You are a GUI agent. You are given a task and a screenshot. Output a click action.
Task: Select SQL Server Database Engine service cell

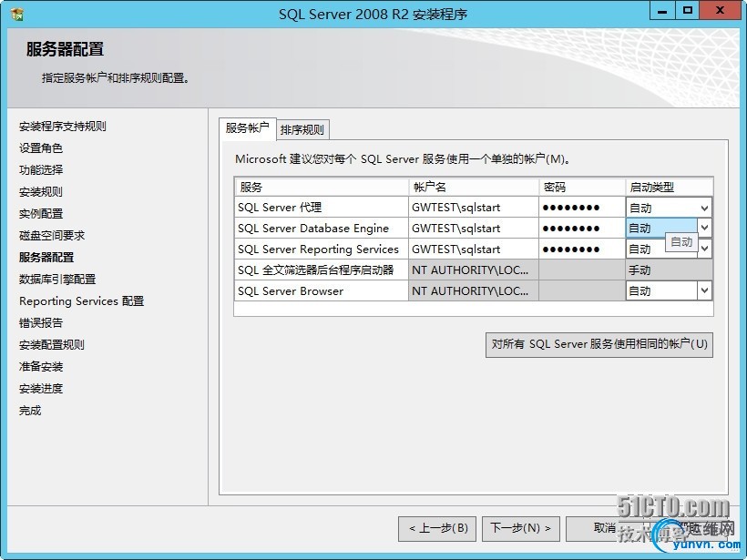322,229
